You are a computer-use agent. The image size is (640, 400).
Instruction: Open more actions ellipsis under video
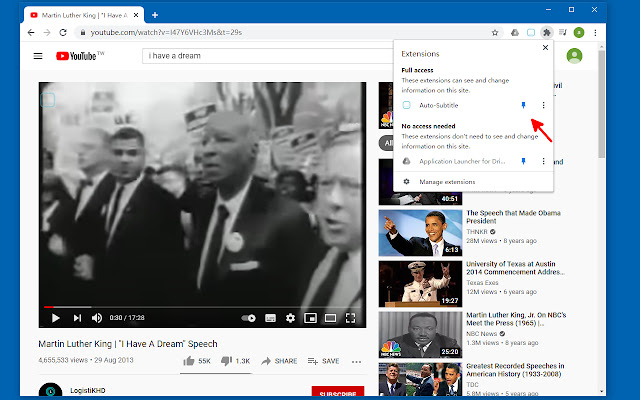click(356, 362)
